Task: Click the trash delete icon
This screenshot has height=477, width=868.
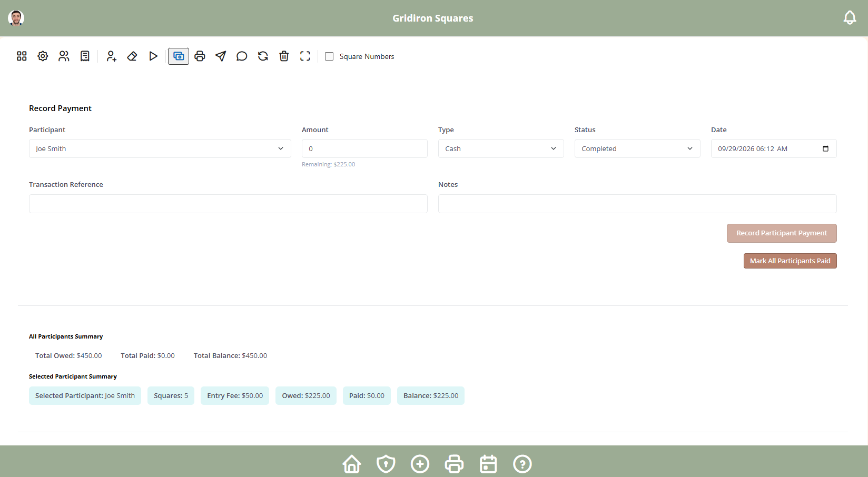Action: click(284, 56)
